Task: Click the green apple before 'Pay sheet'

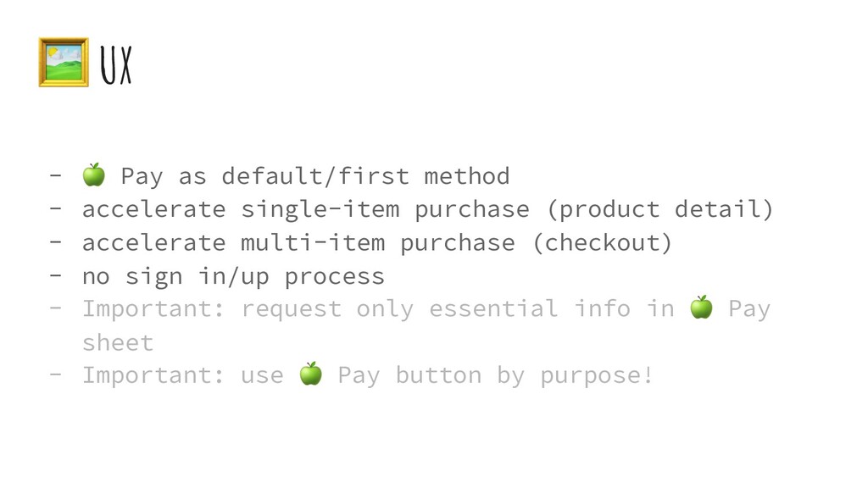Action: [x=701, y=307]
